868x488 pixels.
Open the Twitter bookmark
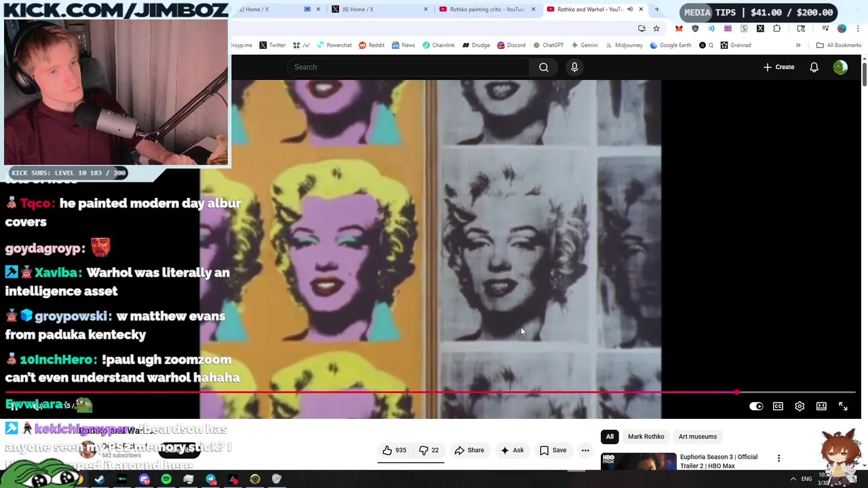(272, 45)
